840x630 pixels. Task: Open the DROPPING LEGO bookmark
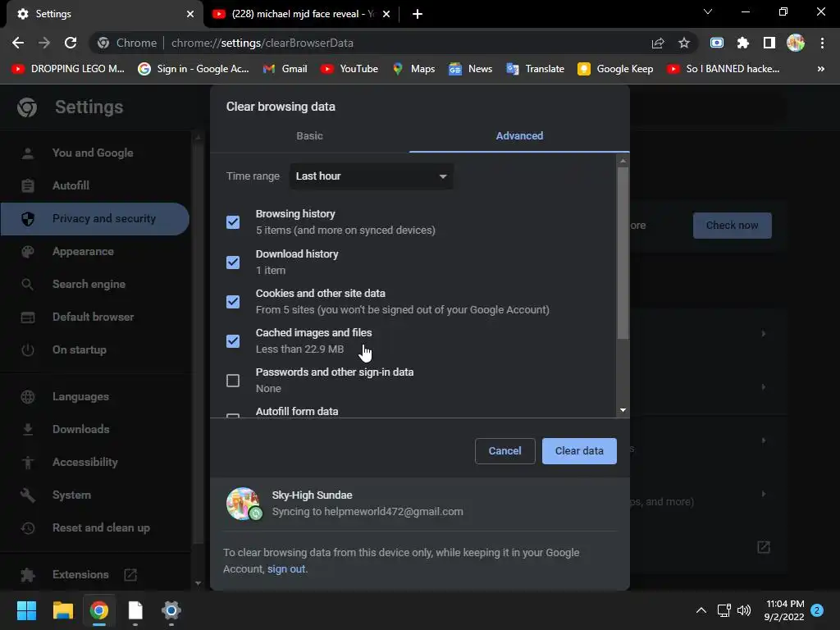point(68,69)
